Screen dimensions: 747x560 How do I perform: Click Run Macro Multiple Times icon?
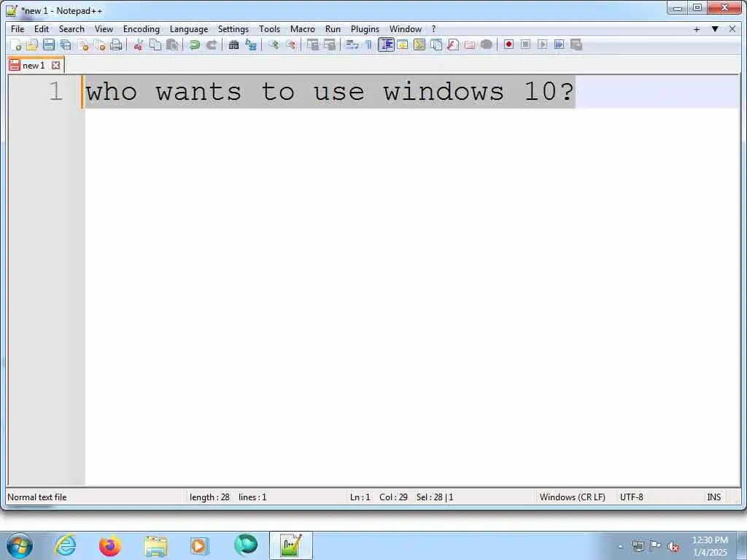[560, 44]
